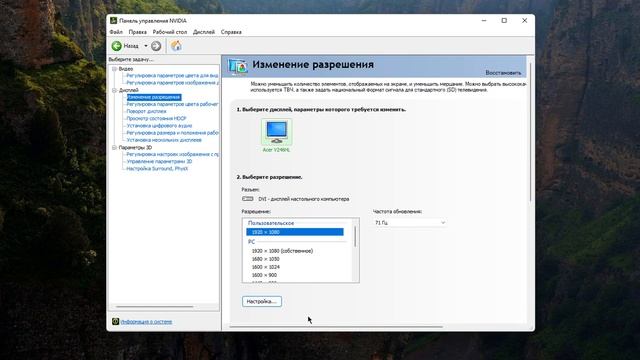640x360 pixels.
Task: Click the task tree horizontal scrollbar
Action: (x=154, y=307)
